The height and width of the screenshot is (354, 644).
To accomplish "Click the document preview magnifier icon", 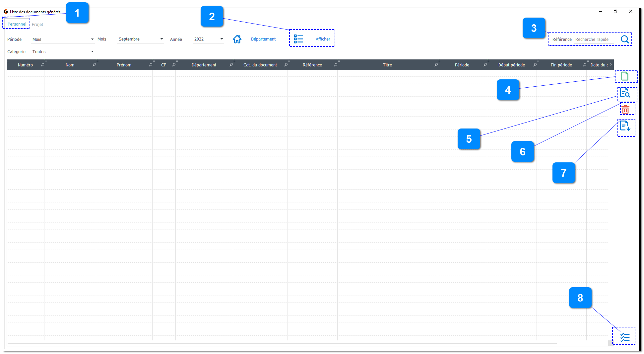I will (x=625, y=93).
